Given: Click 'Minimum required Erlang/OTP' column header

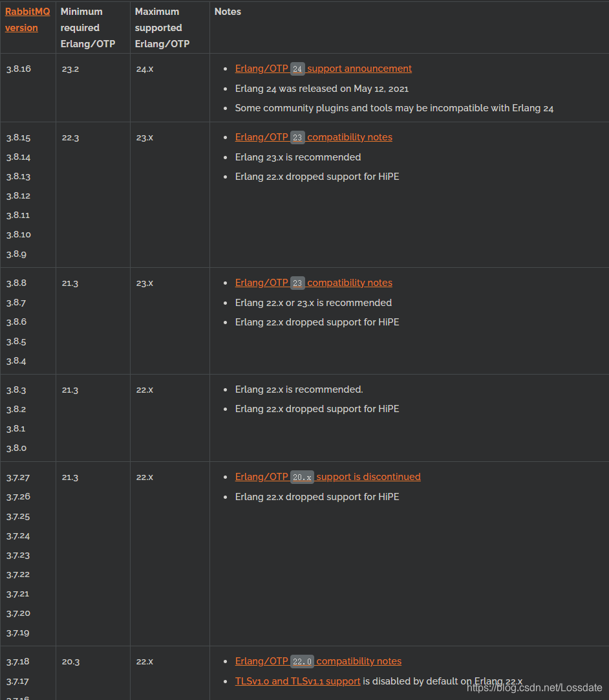Looking at the screenshot, I should click(x=88, y=28).
